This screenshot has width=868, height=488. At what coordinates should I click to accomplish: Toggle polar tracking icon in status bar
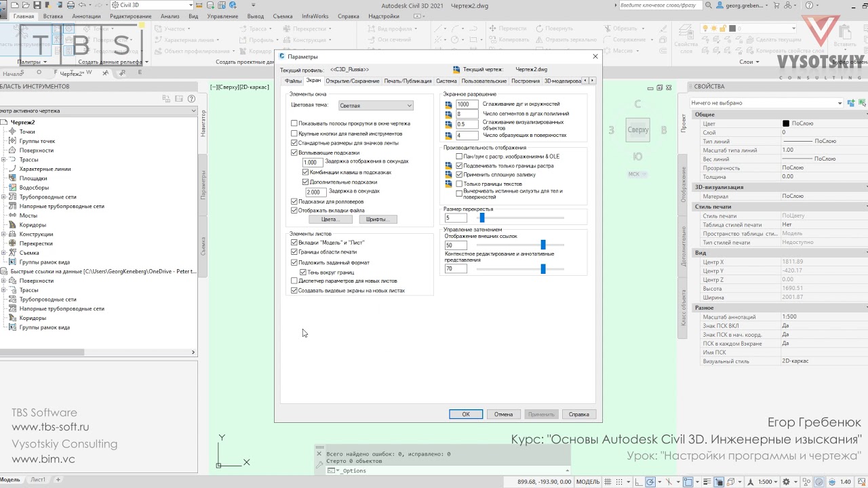coord(650,482)
